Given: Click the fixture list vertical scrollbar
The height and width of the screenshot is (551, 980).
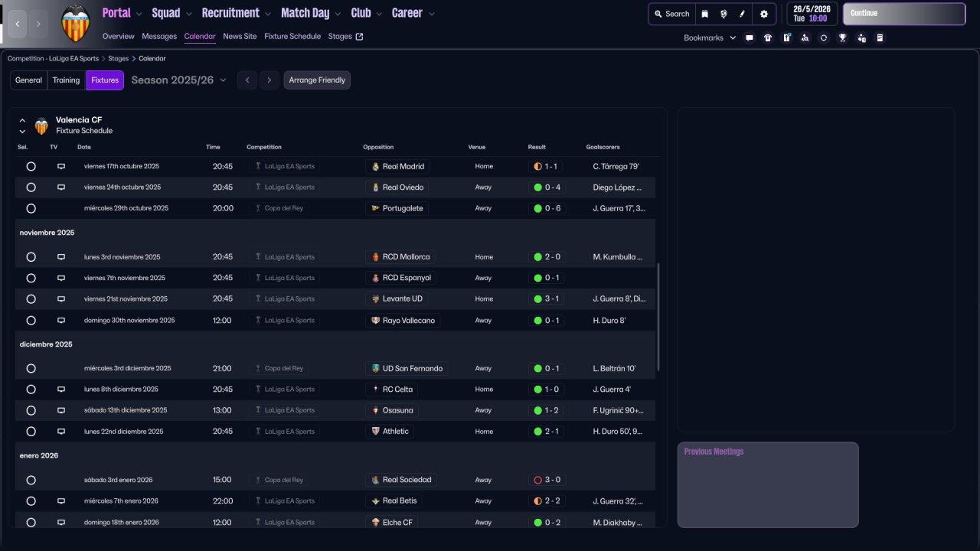Looking at the screenshot, I should [x=658, y=318].
